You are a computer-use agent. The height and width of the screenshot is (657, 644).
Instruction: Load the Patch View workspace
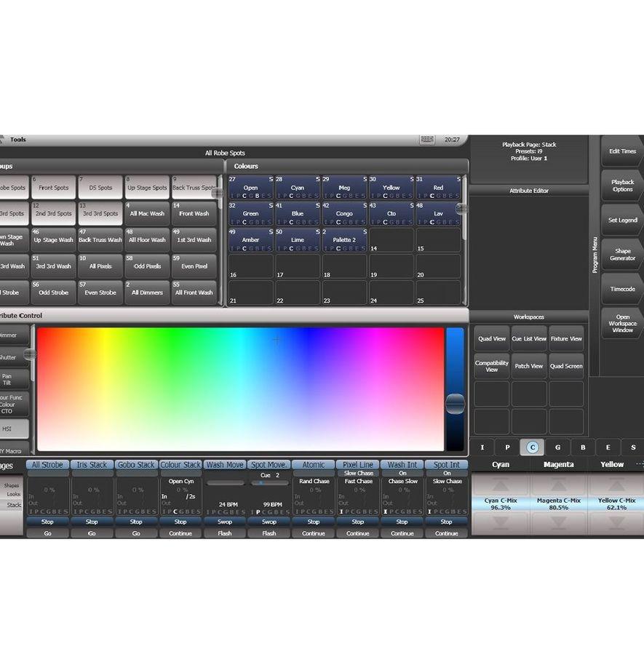tap(529, 366)
